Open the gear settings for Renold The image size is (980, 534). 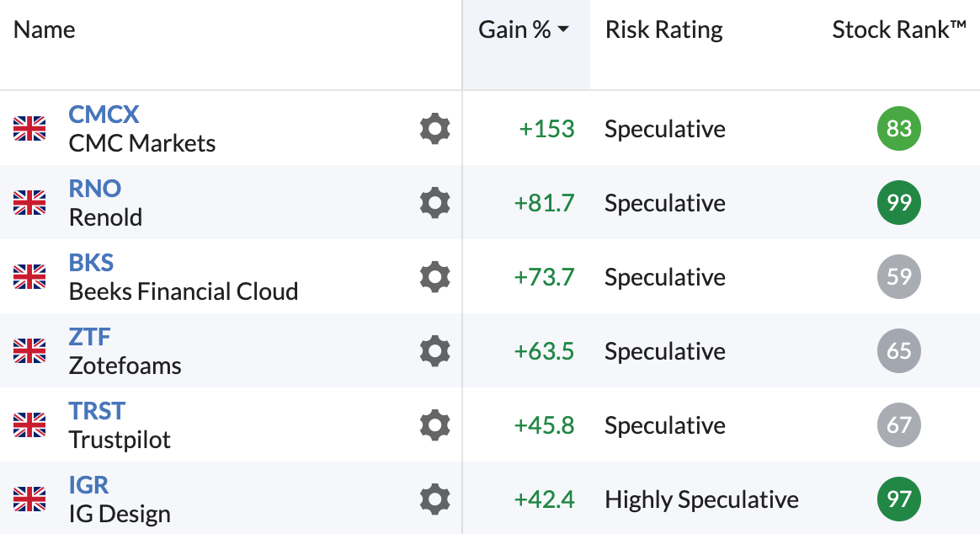pyautogui.click(x=435, y=203)
